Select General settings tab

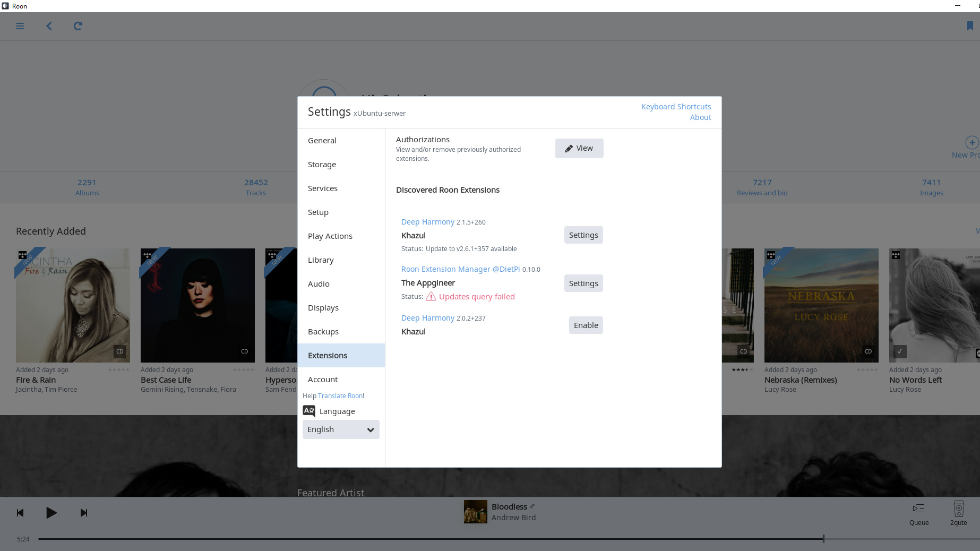341,141
